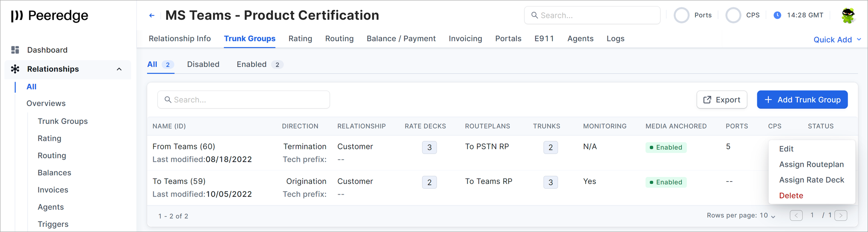Click the plus icon on Add Trunk Group

tap(768, 100)
